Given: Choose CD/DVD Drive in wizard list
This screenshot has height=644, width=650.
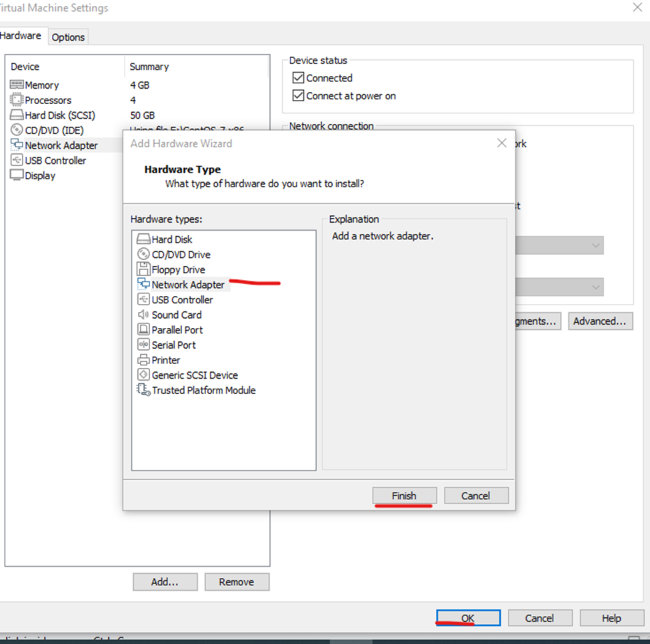Looking at the screenshot, I should 181,255.
